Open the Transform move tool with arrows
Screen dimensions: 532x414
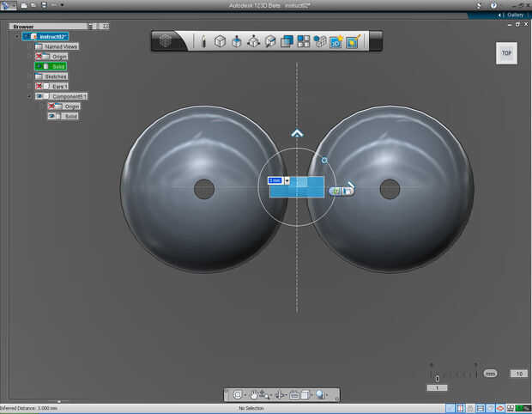[x=253, y=42]
